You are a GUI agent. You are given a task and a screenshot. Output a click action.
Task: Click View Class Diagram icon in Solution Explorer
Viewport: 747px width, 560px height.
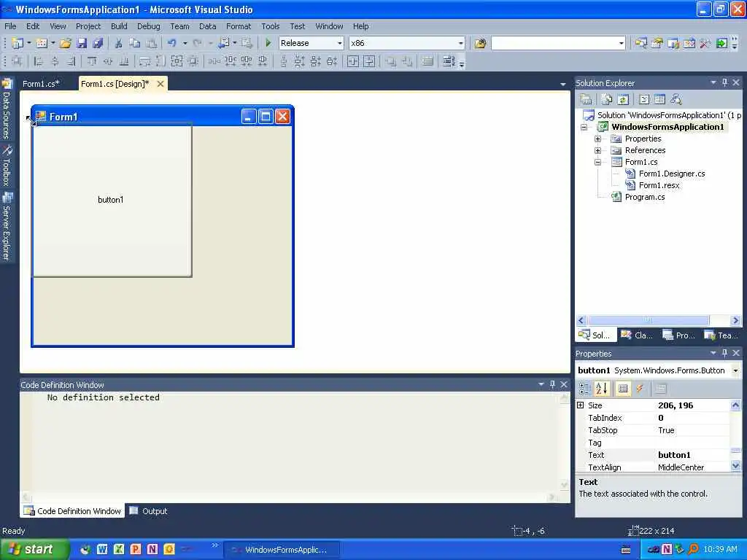676,99
